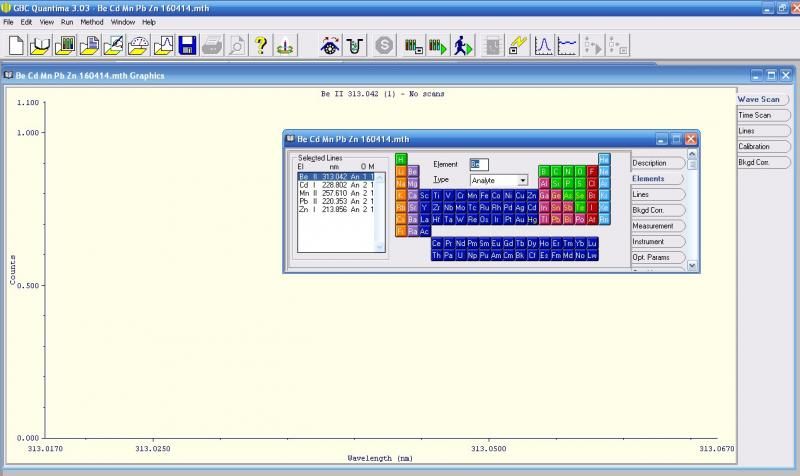Select Be II 313.042 line row
This screenshot has height=476, width=800.
tap(336, 177)
